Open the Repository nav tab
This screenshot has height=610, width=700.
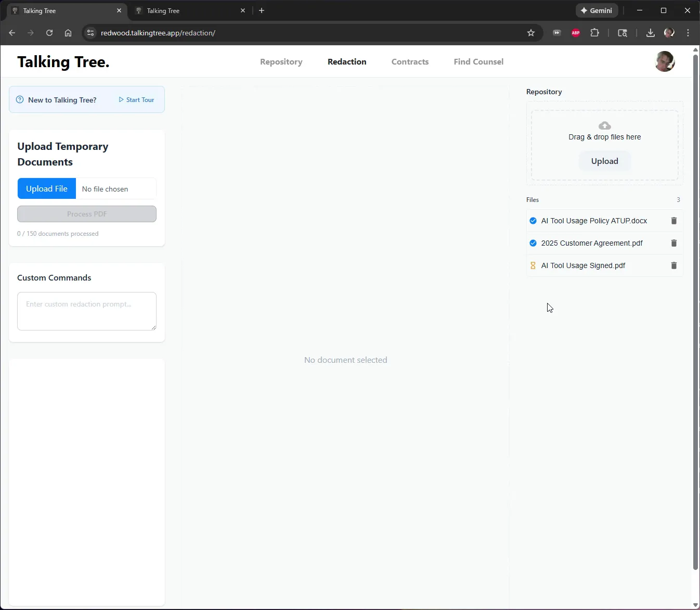coord(281,61)
